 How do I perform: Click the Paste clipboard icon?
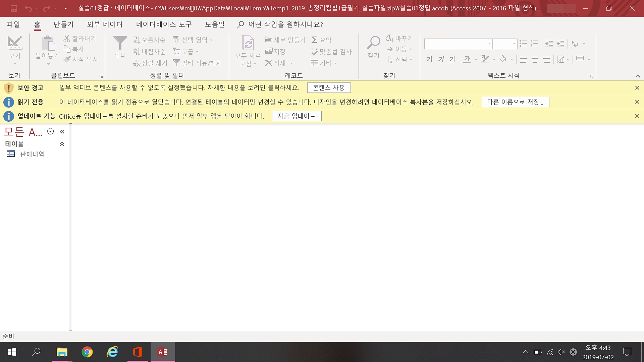pyautogui.click(x=48, y=44)
